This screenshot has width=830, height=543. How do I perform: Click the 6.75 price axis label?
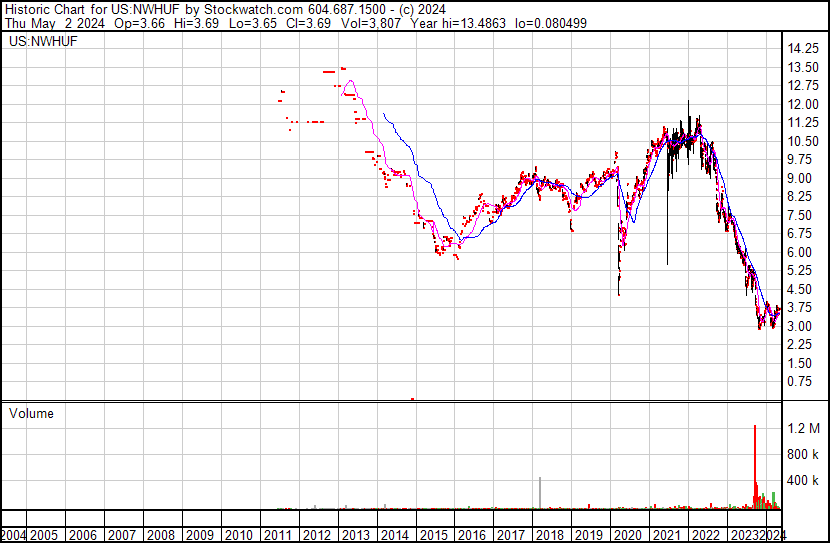799,234
